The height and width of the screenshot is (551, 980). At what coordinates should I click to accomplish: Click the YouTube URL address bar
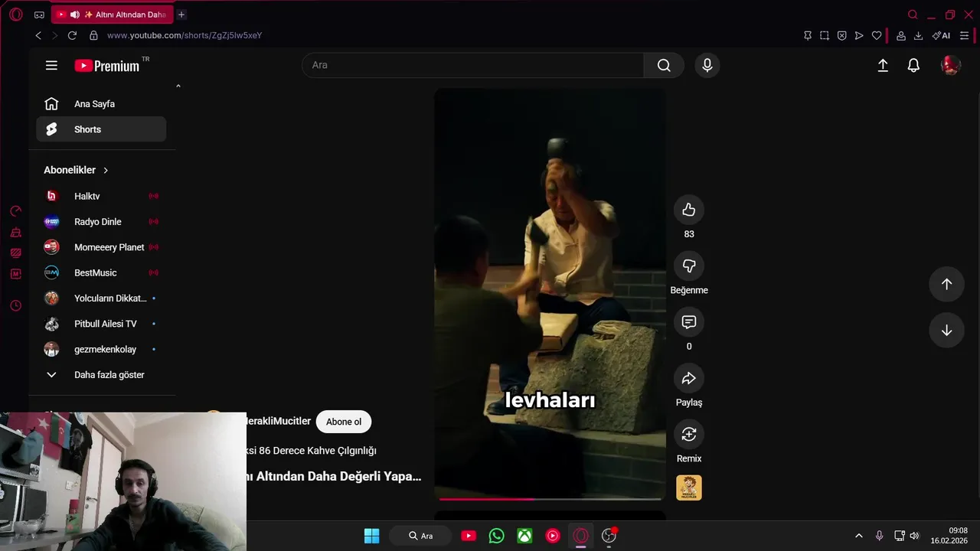[x=184, y=35]
